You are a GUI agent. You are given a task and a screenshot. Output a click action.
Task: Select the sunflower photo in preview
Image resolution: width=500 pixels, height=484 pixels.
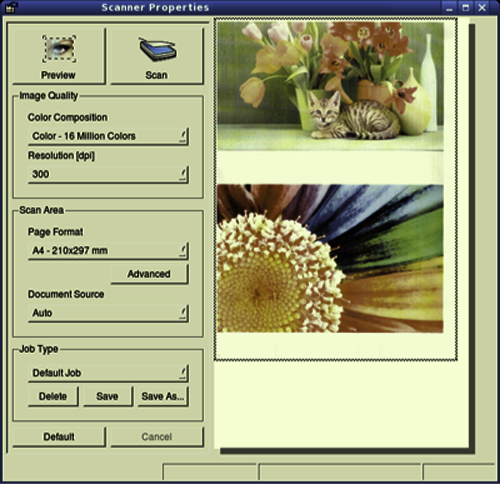point(330,258)
